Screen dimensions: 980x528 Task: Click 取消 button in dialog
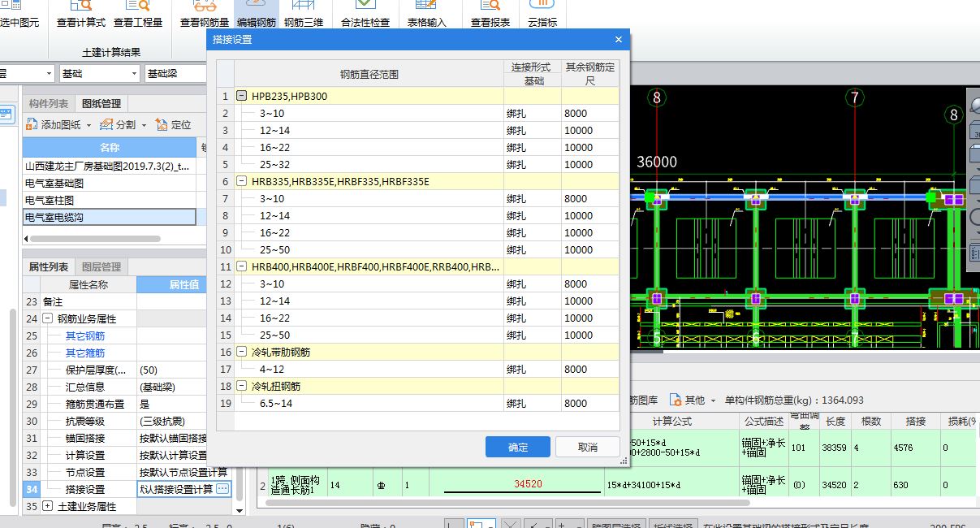point(588,447)
